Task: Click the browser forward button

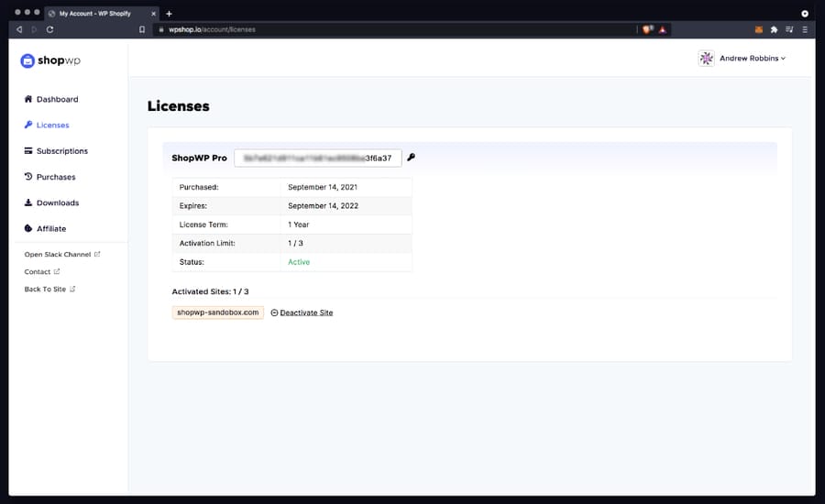Action: pos(34,29)
